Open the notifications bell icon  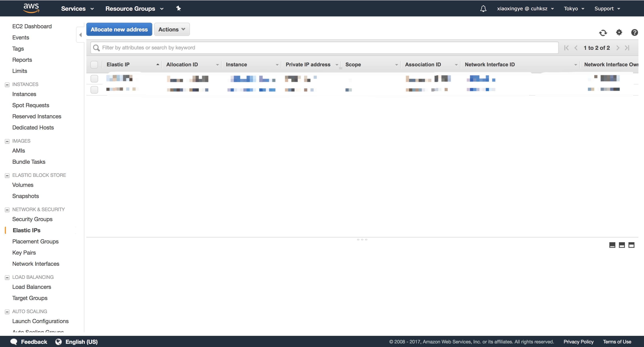click(x=483, y=9)
